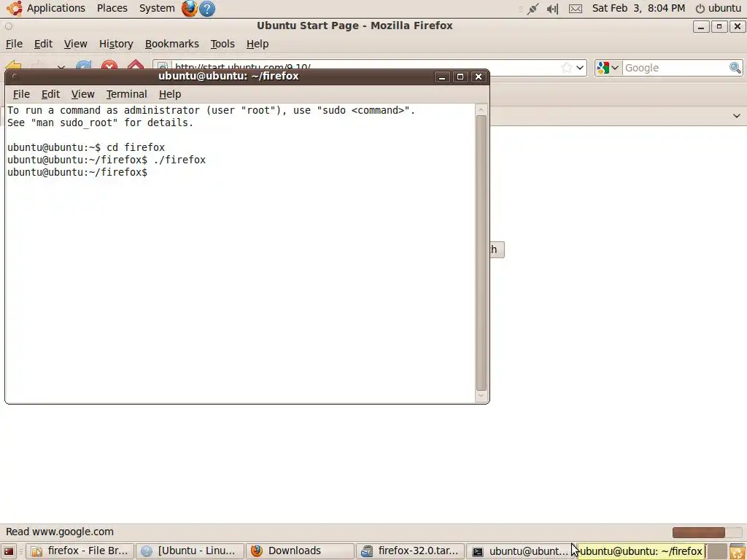
Task: Click the page loading progress bar
Action: (707, 532)
